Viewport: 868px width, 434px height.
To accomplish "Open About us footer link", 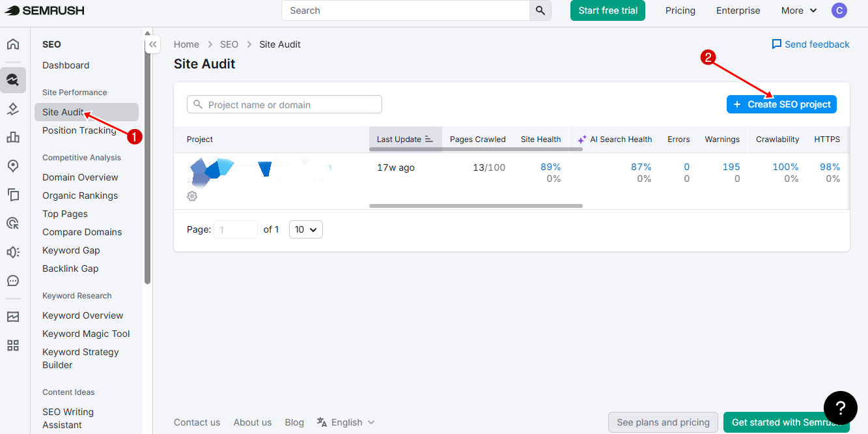I will pos(253,422).
